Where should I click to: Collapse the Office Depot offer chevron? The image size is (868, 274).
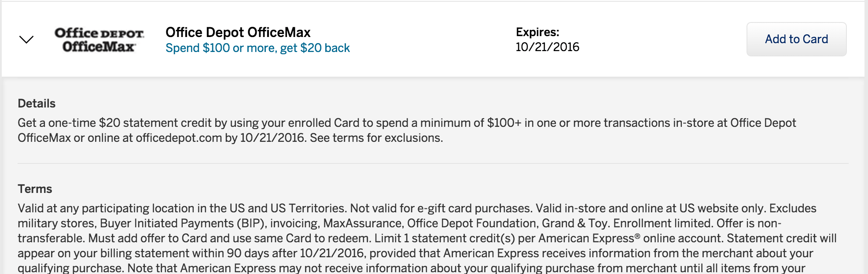[26, 40]
